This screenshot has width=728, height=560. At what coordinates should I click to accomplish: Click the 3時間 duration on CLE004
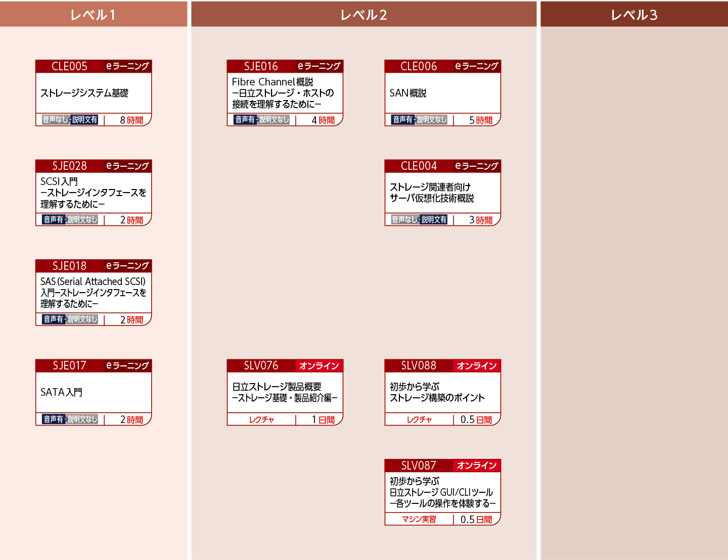pyautogui.click(x=481, y=220)
